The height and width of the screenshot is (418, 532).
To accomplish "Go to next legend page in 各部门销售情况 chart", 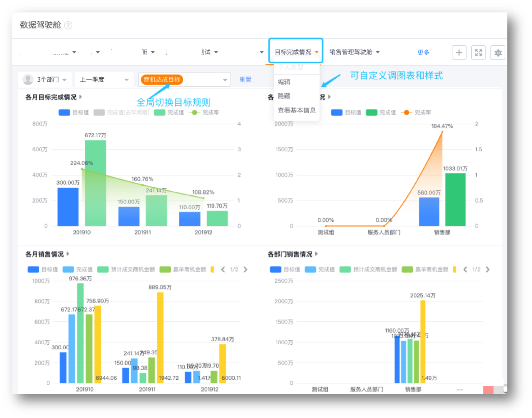I will (x=488, y=269).
